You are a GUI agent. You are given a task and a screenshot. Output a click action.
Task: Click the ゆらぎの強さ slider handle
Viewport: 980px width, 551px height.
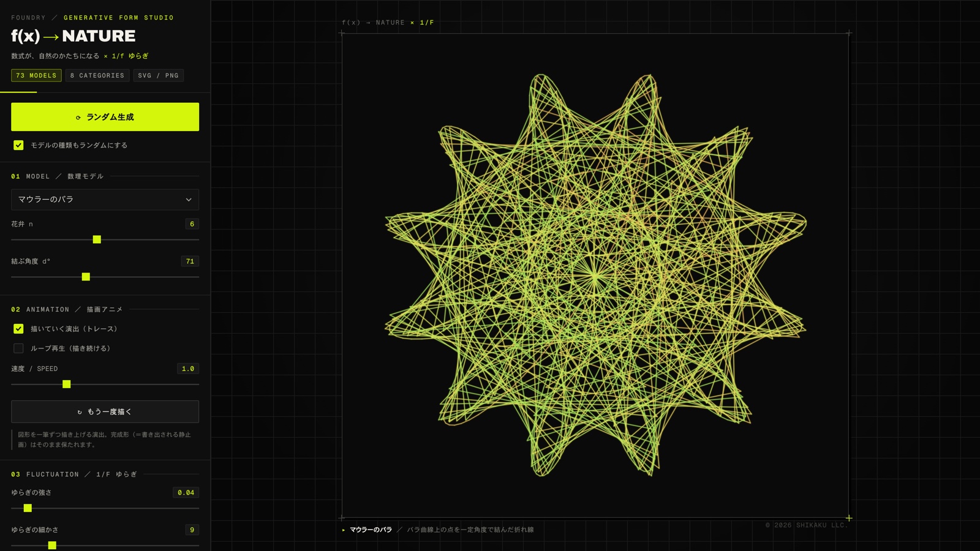pos(28,508)
